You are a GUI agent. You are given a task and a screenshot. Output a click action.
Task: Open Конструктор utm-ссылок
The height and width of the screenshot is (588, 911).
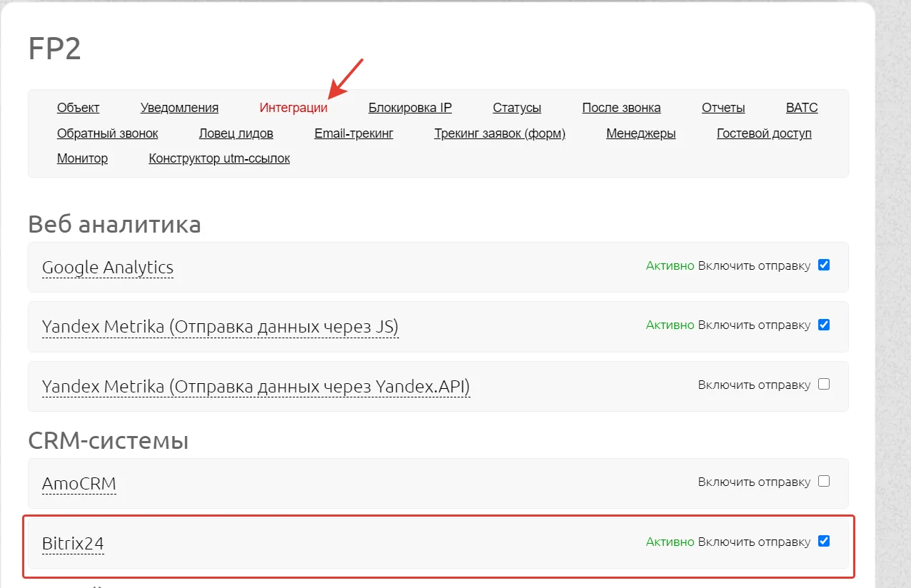[x=219, y=158]
